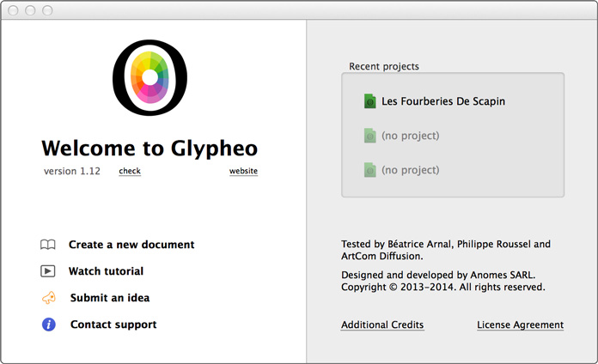Image resolution: width=598 pixels, height=364 pixels.
Task: Select Create a new document
Action: (x=131, y=245)
